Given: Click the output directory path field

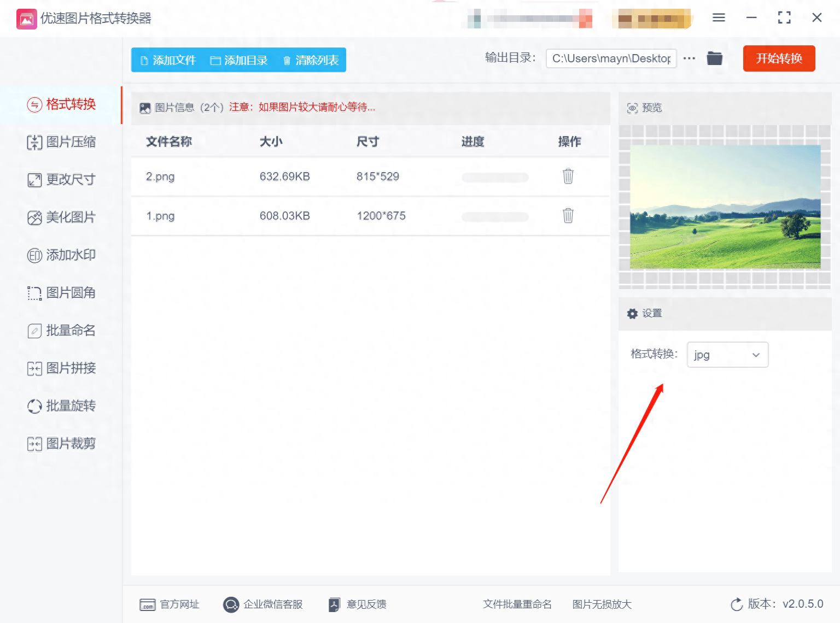Looking at the screenshot, I should point(611,58).
